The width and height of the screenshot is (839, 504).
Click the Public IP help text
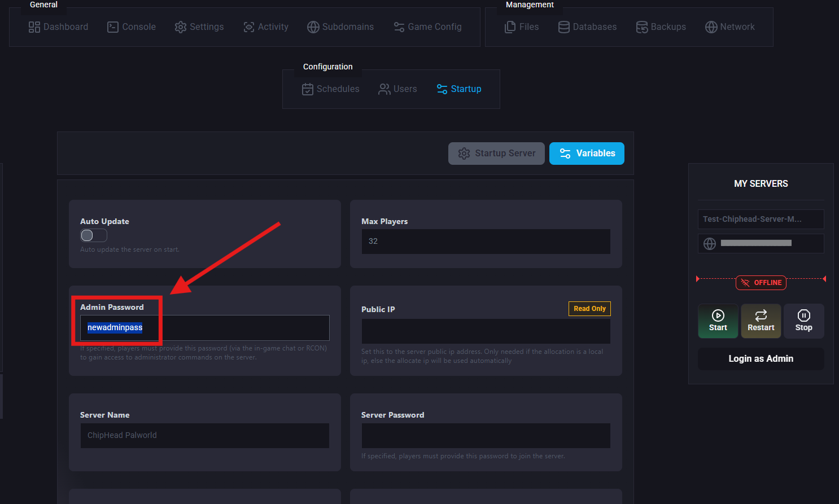point(482,356)
